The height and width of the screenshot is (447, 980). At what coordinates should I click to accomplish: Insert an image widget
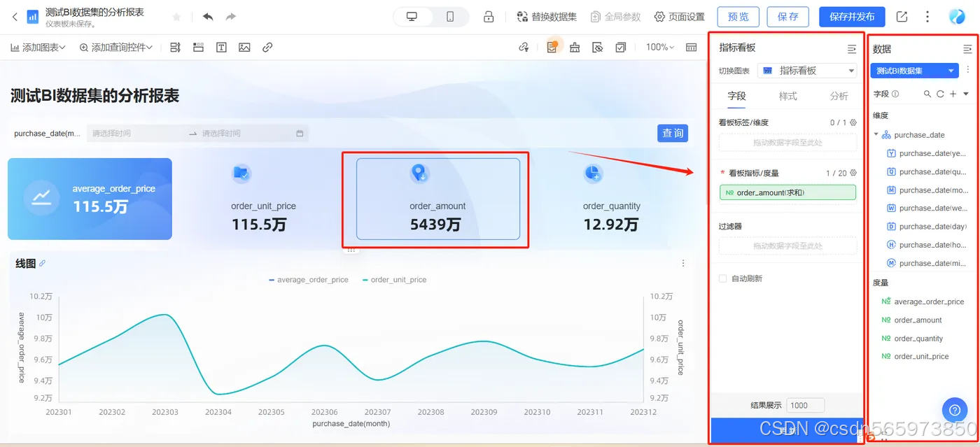coord(244,48)
